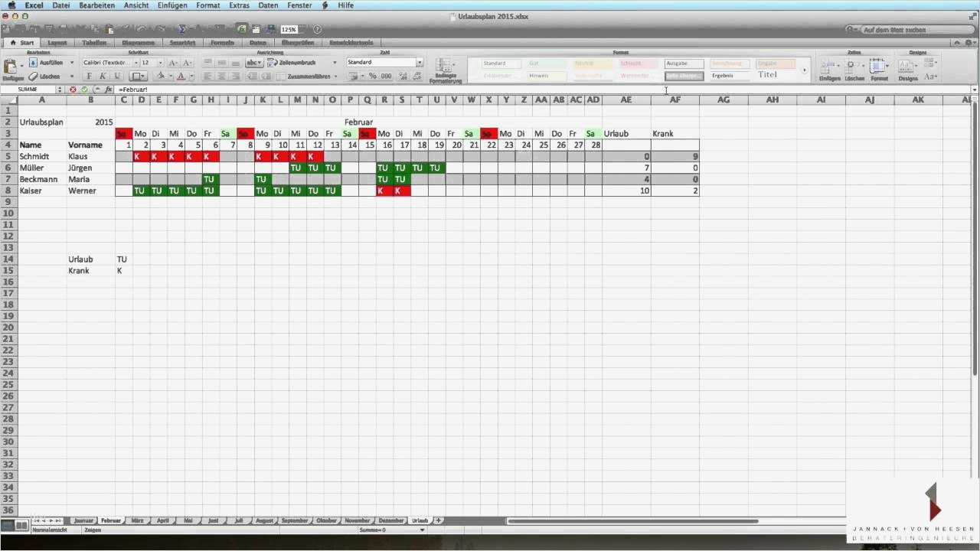Decrease indent icon in alignment group

[x=252, y=77]
